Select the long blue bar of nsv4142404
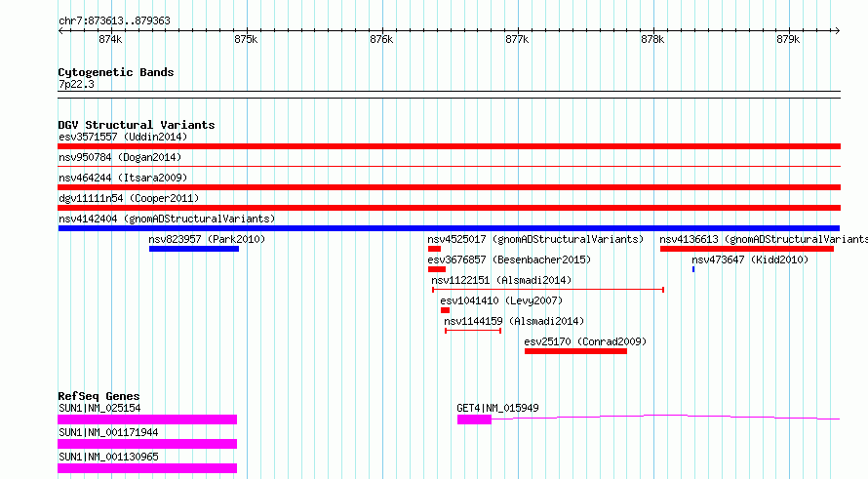The height and width of the screenshot is (479, 868). pos(449,228)
